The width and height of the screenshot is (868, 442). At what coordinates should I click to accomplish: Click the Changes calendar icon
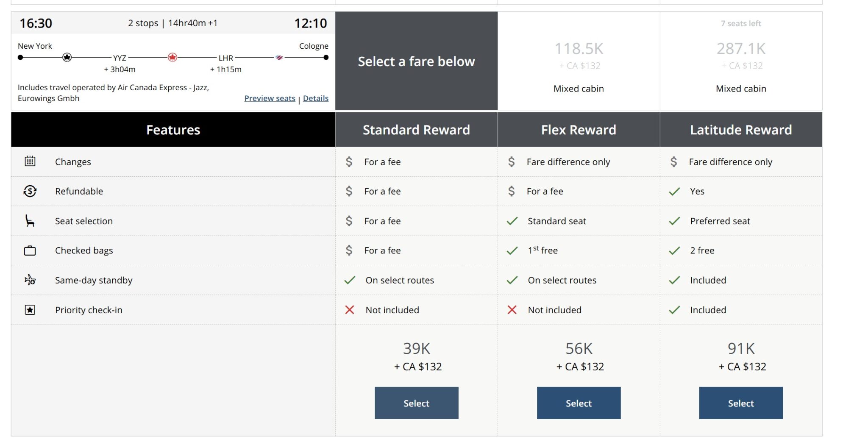(30, 161)
